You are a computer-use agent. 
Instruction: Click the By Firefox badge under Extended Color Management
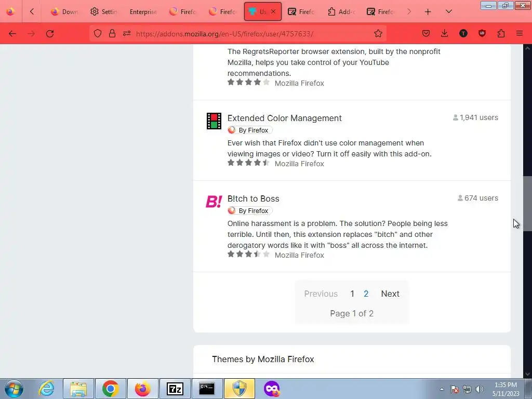click(x=250, y=130)
